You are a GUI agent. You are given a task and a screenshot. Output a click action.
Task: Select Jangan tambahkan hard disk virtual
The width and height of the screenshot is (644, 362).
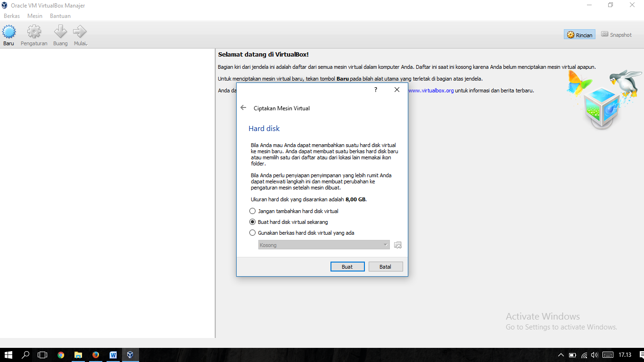click(253, 211)
